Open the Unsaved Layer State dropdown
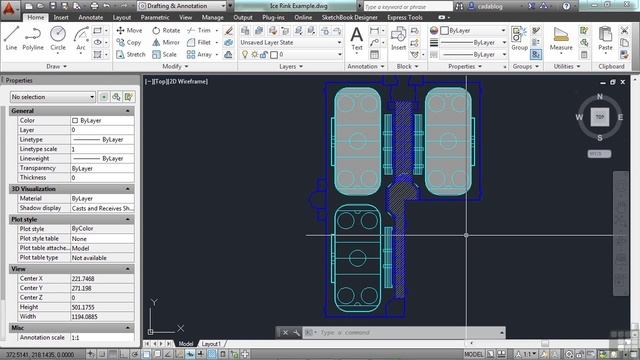This screenshot has height=360, width=640. pos(291,42)
